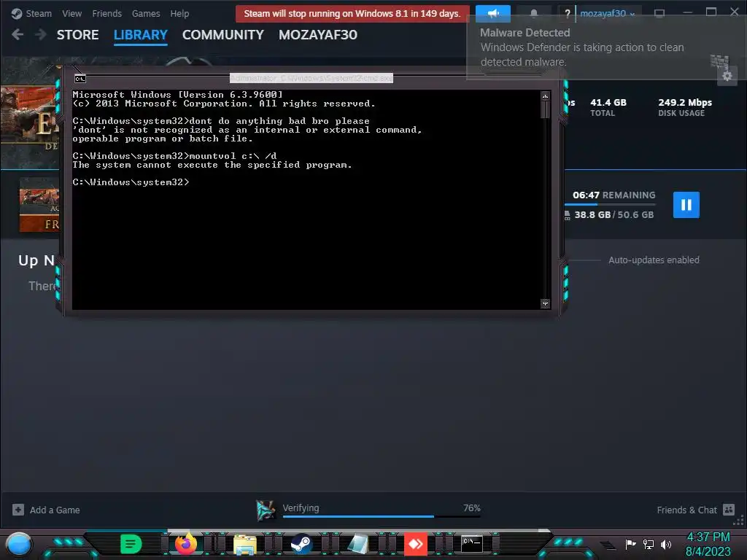Image resolution: width=747 pixels, height=560 pixels.
Task: Click the cmd window title bar text
Action: pos(311,78)
